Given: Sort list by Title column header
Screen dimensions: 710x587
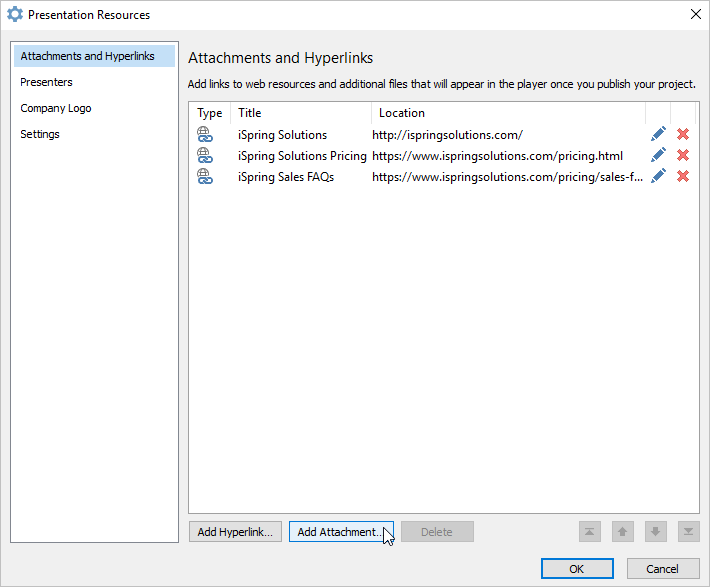Looking at the screenshot, I should (301, 113).
